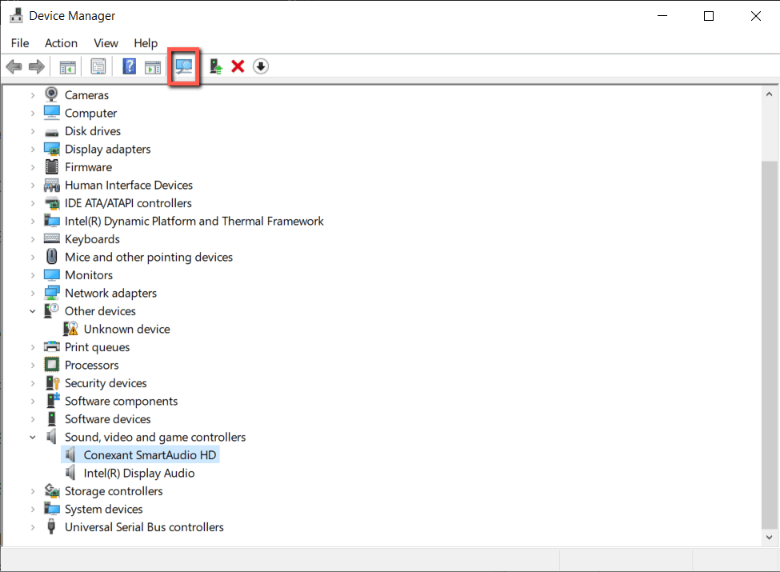Click Show/Hide Action Pane toolbar icon
The height and width of the screenshot is (572, 780).
point(153,67)
